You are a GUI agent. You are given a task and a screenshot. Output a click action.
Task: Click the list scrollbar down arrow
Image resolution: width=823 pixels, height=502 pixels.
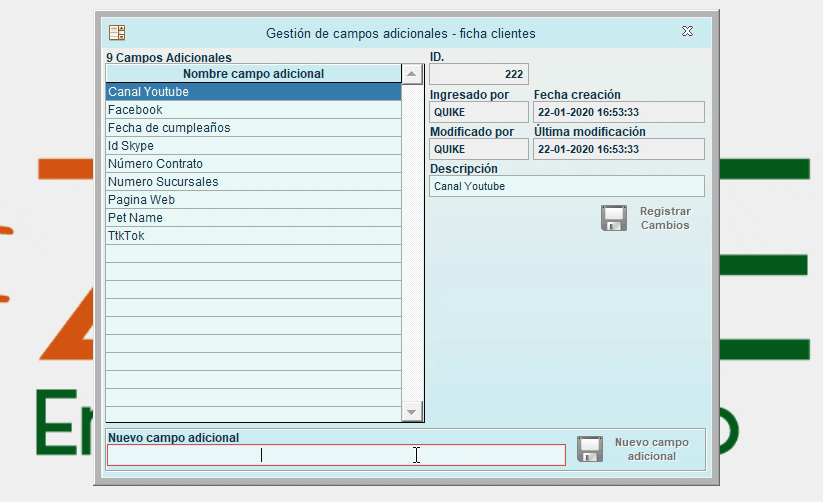point(412,412)
